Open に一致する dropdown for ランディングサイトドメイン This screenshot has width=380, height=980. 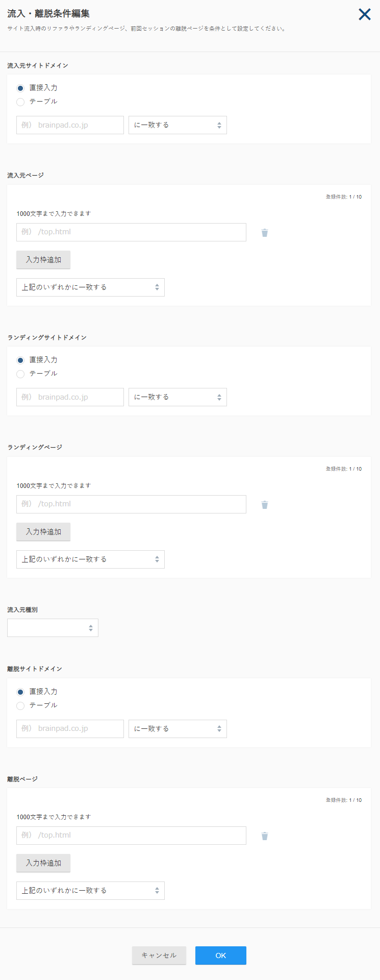tap(178, 397)
